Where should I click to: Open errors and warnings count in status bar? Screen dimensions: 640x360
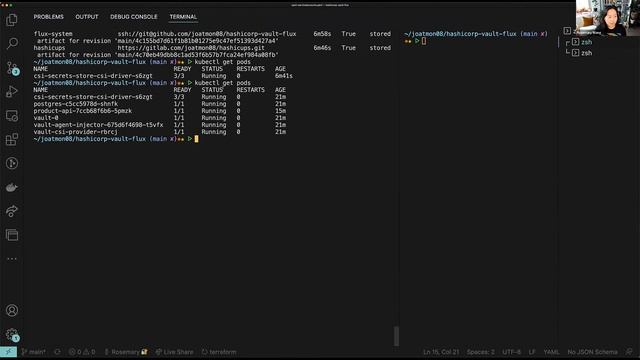(82, 352)
